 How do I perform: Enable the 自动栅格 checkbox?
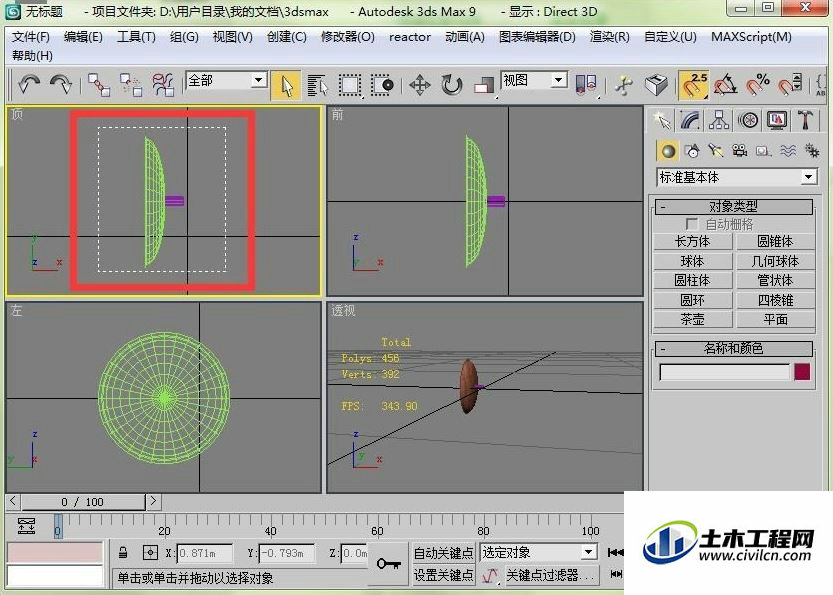pyautogui.click(x=692, y=224)
